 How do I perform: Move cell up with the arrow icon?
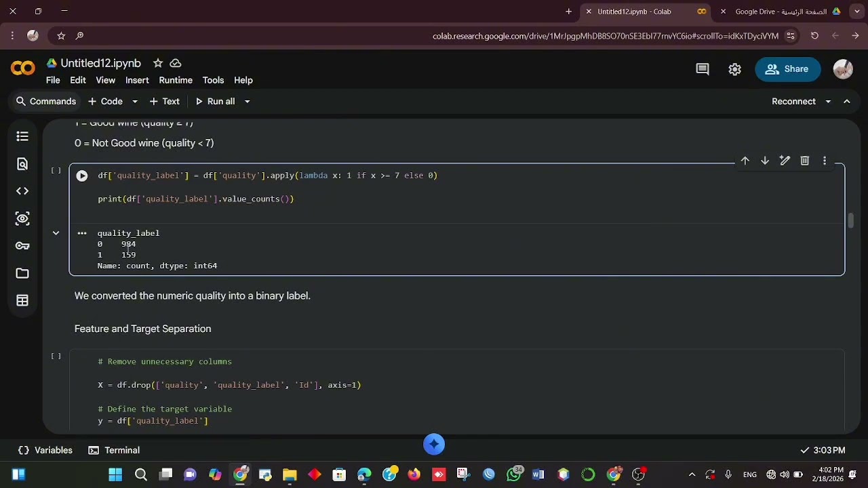tap(745, 161)
